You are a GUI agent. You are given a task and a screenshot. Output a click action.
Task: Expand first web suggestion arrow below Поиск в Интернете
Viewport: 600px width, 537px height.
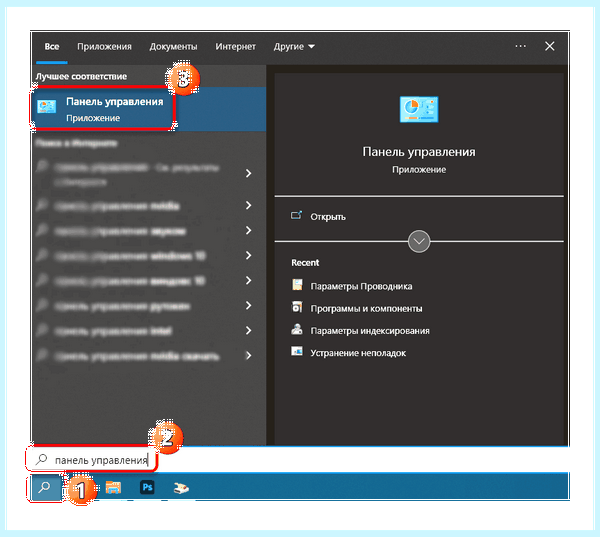(x=249, y=173)
